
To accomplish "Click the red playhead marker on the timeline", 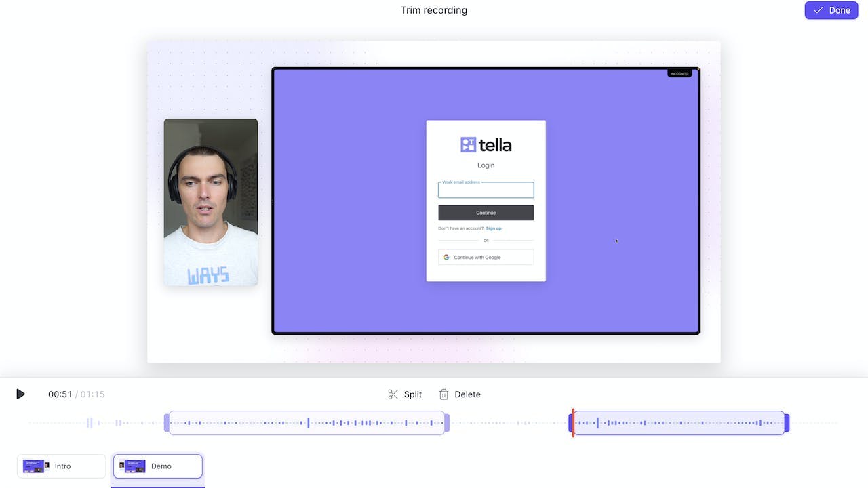I will pos(573,422).
